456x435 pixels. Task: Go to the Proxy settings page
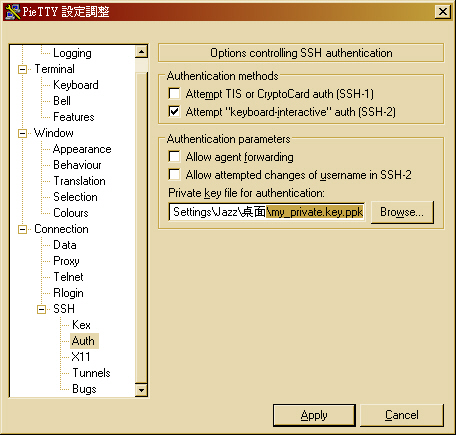tap(66, 261)
